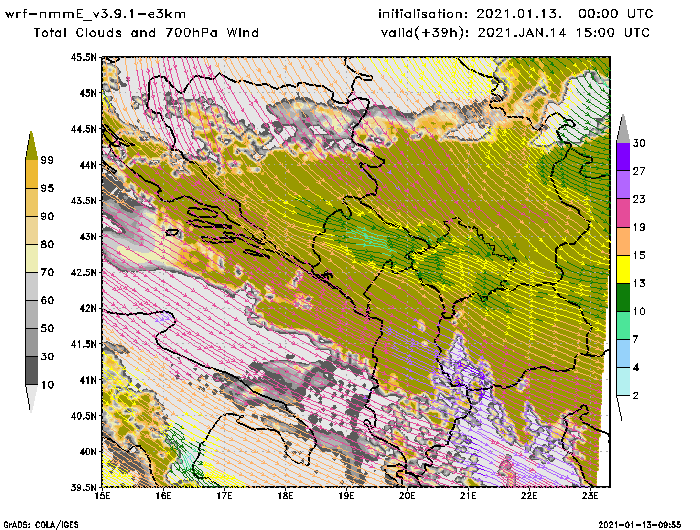Click the '19E' longitude axis label
The width and height of the screenshot is (700, 530).
[346, 496]
